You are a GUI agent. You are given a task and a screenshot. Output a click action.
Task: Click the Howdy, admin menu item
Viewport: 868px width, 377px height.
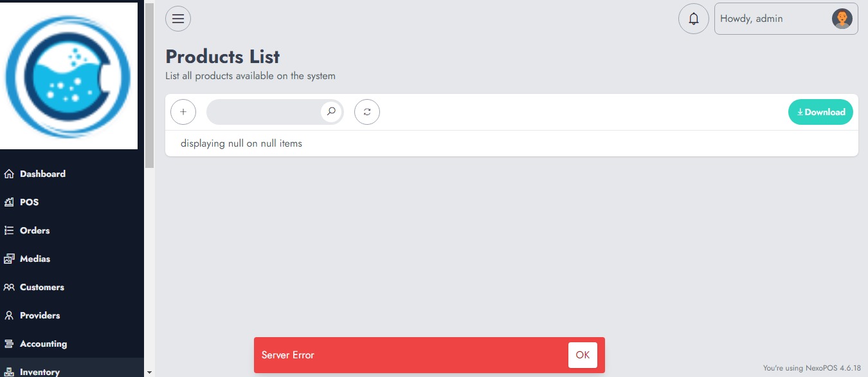pos(752,18)
